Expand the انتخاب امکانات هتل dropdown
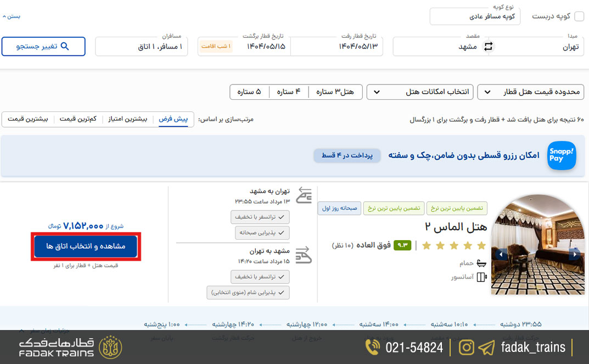This screenshot has width=589, height=364. pos(419,92)
